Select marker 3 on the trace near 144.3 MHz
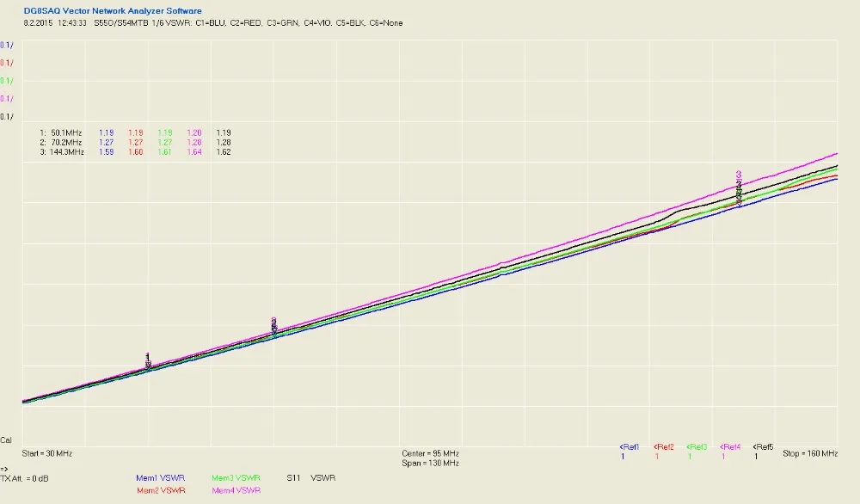 coord(739,188)
